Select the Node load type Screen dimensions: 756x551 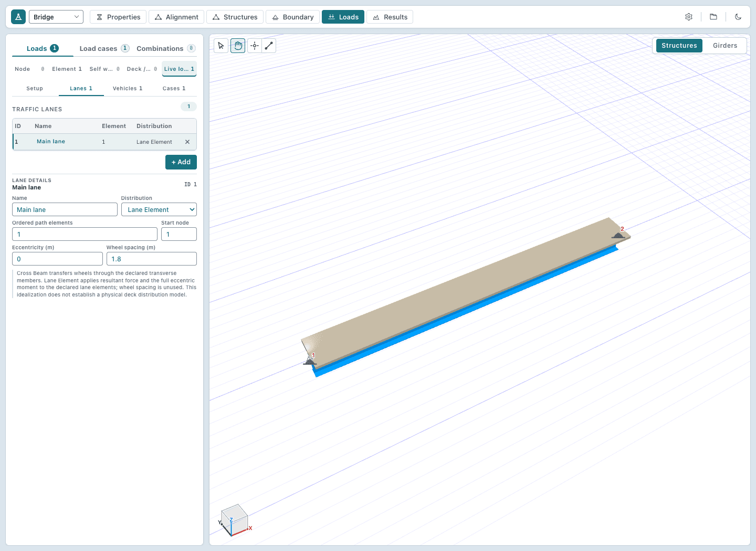point(29,69)
